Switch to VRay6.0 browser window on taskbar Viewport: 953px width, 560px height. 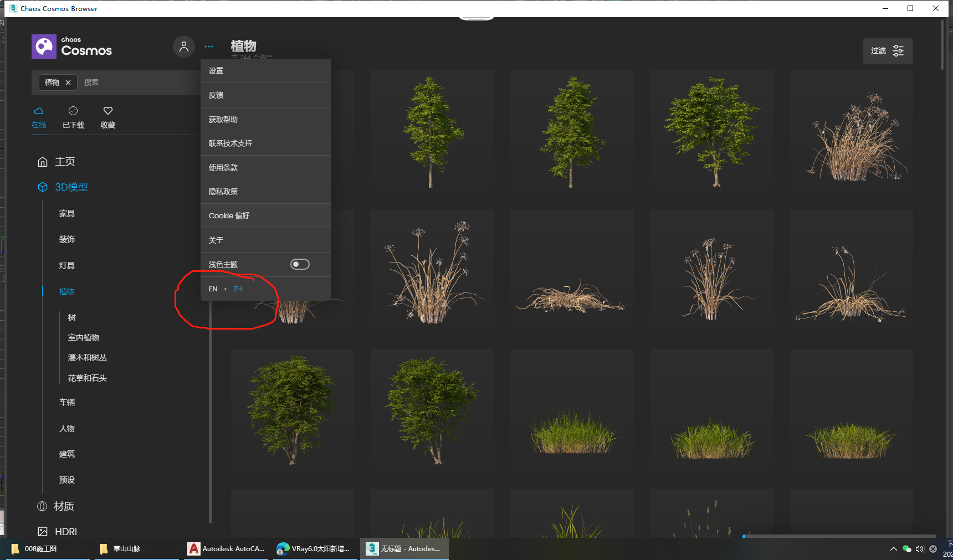coord(315,549)
